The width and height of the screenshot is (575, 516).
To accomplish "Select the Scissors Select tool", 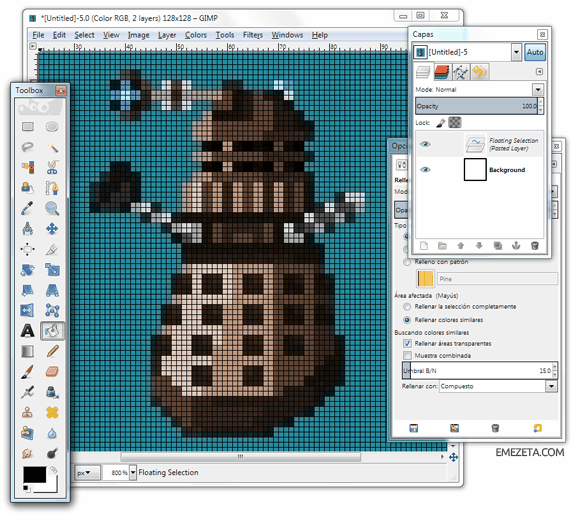I will (x=52, y=167).
